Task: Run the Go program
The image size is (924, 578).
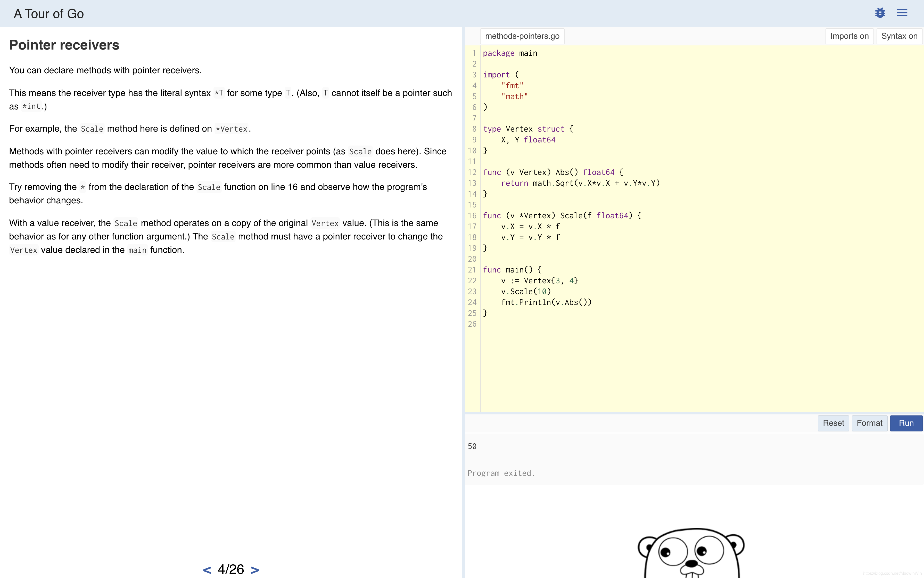Action: (906, 423)
